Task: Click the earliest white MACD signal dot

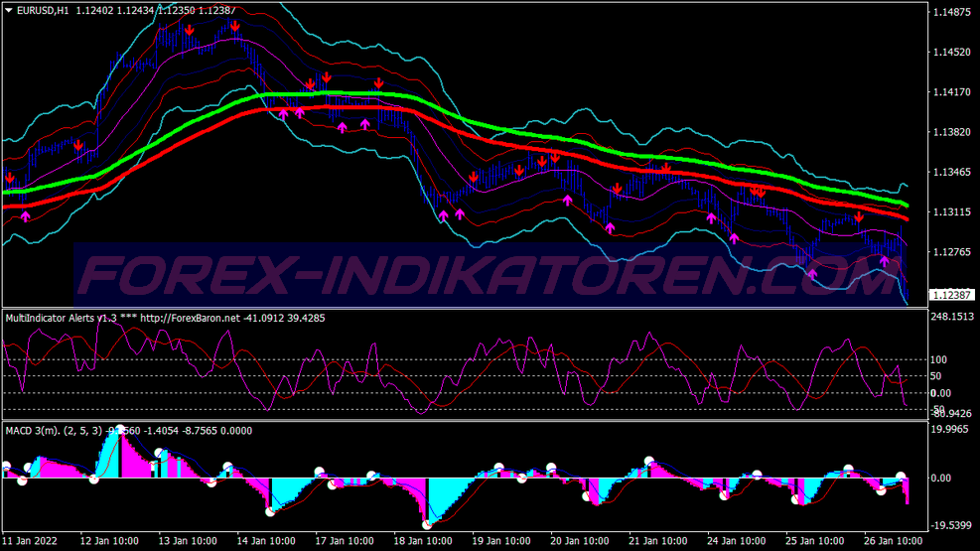Action: tap(6, 466)
